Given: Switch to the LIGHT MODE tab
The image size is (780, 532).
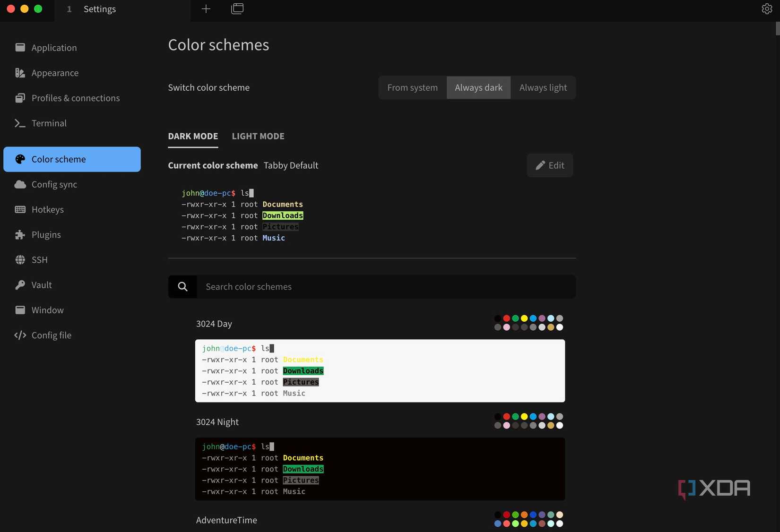Looking at the screenshot, I should coord(258,137).
